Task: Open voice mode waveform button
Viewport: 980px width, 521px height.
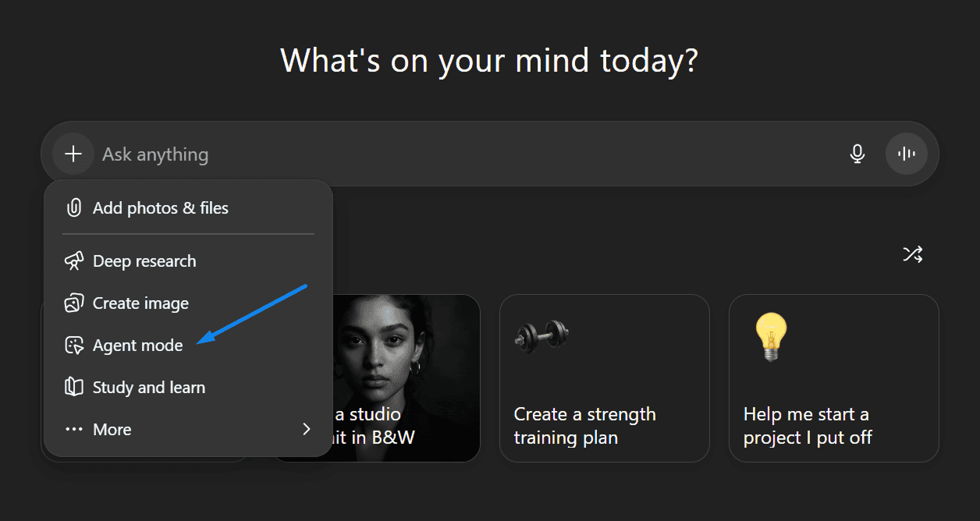Action: [x=906, y=154]
